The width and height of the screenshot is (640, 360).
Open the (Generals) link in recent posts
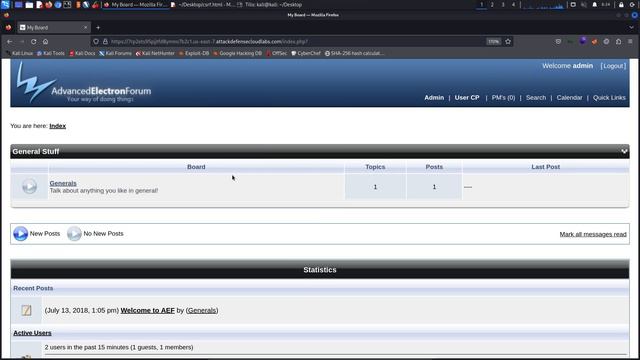coord(202,310)
